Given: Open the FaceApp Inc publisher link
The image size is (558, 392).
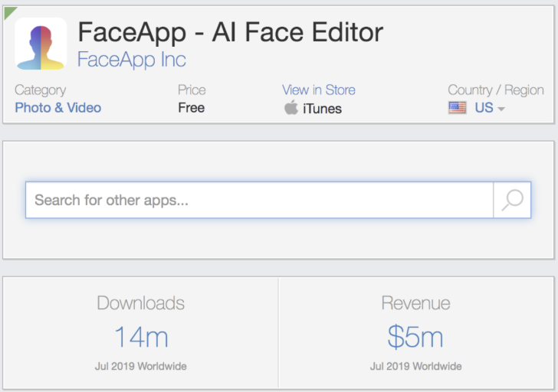Looking at the screenshot, I should 132,60.
